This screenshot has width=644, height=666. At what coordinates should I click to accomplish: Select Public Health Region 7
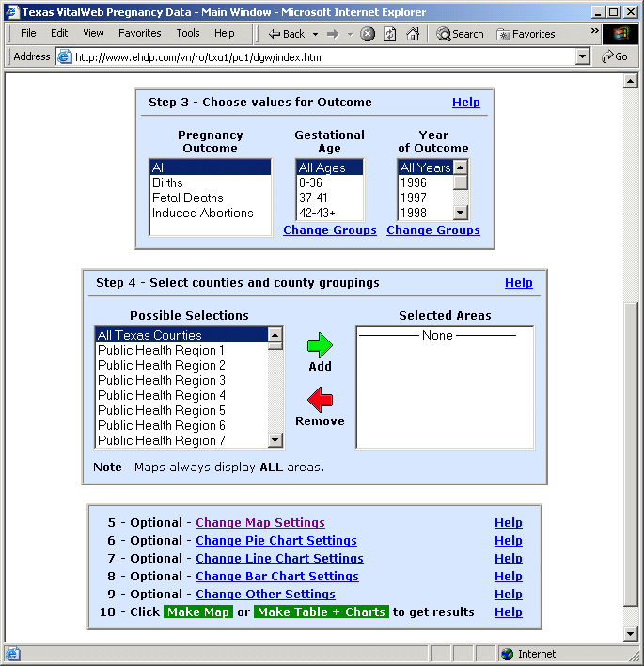(181, 440)
